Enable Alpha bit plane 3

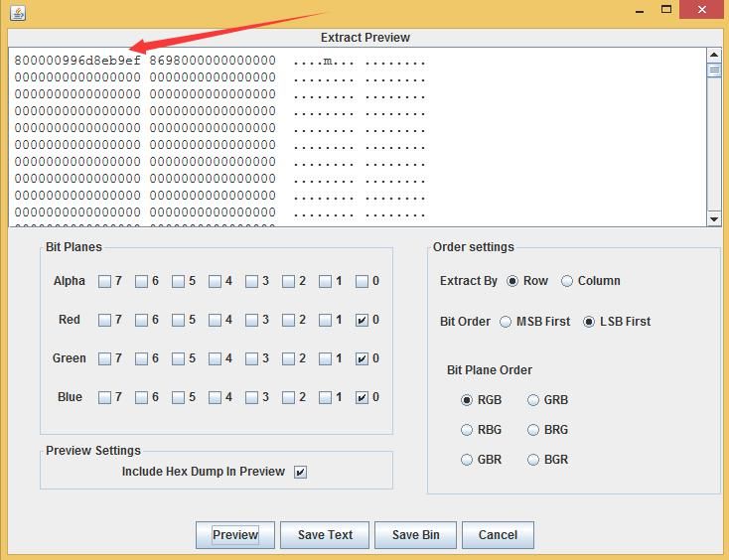[251, 281]
